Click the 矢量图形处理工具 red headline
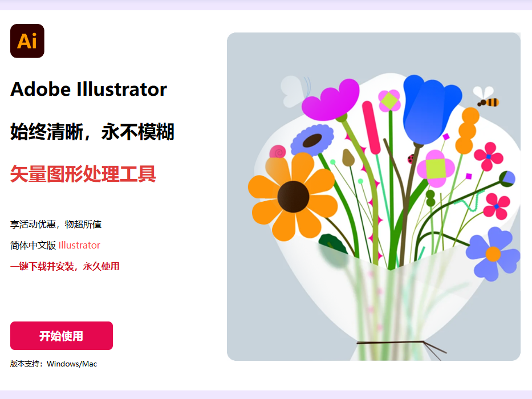 click(x=83, y=174)
